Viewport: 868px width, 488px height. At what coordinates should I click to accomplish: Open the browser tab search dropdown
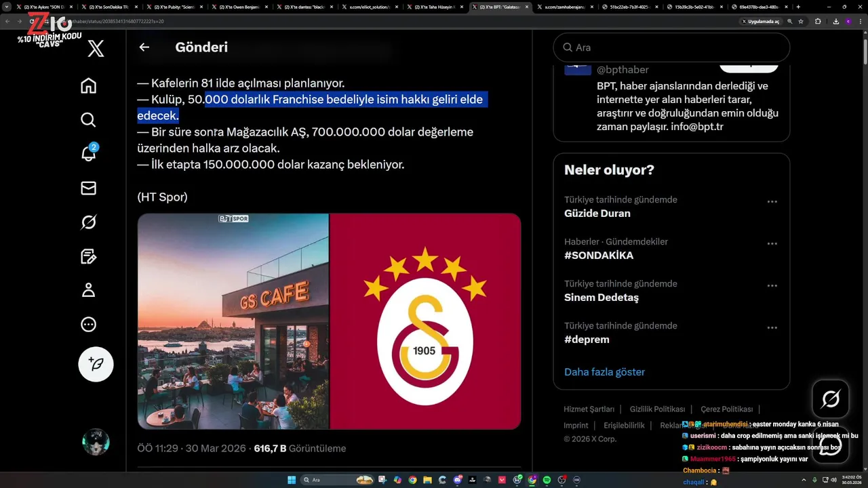click(8, 7)
